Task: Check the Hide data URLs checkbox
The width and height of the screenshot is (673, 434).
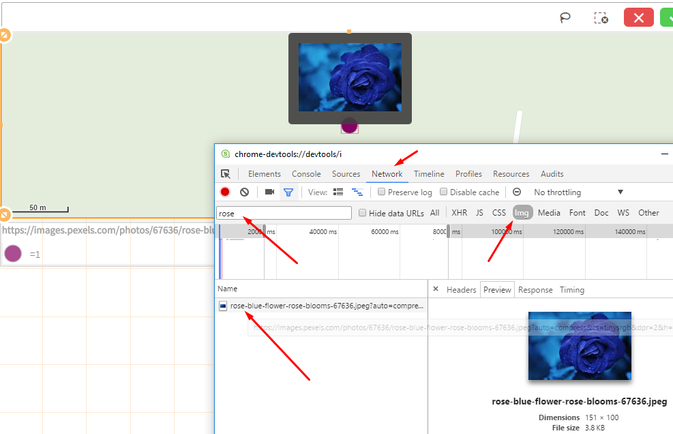Action: point(362,212)
